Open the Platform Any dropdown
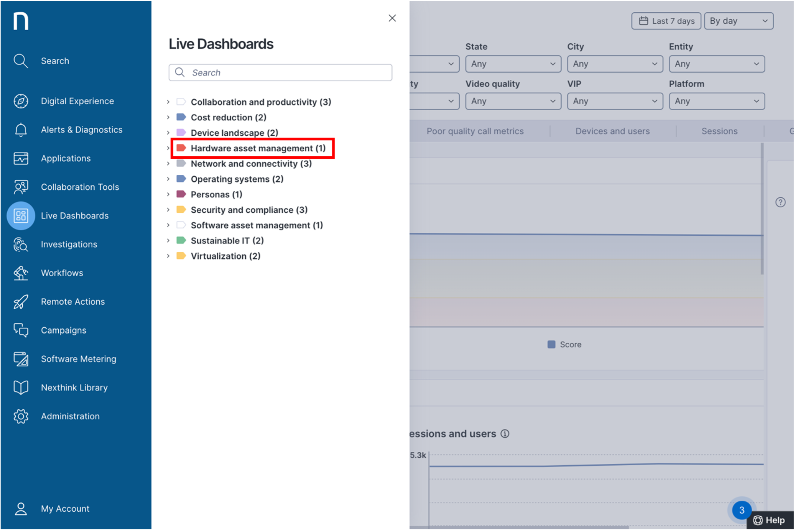 pos(716,101)
